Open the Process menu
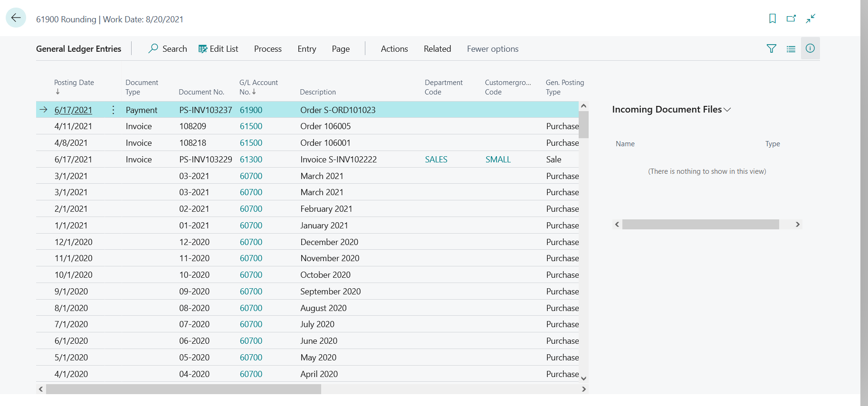 (x=268, y=48)
